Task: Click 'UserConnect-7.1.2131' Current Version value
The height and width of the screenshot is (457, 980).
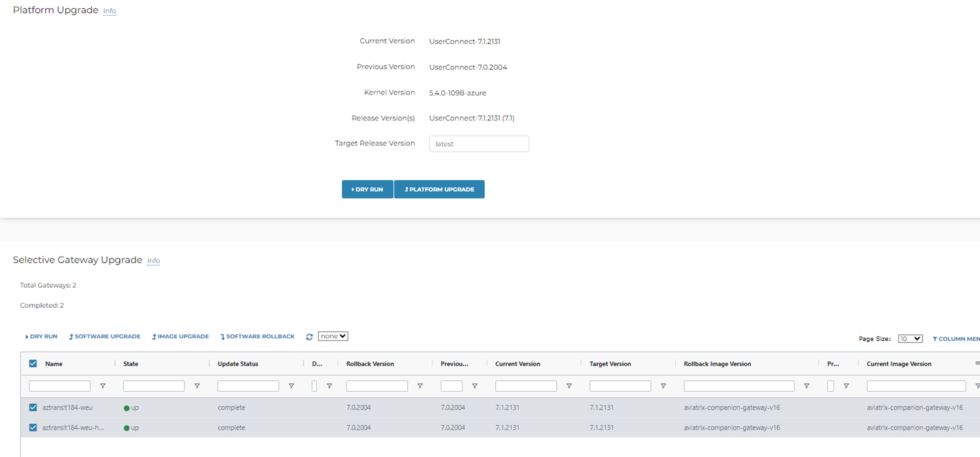Action: (465, 42)
